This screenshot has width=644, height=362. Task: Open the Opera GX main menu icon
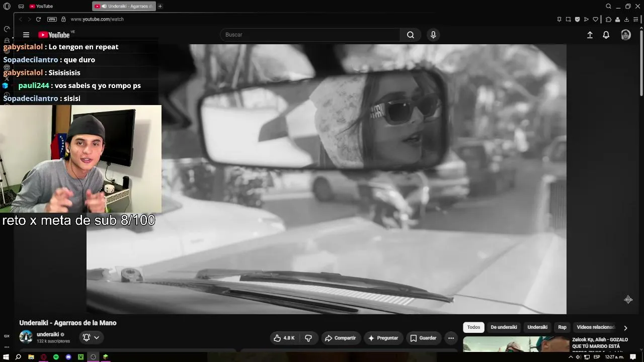coord(7,7)
